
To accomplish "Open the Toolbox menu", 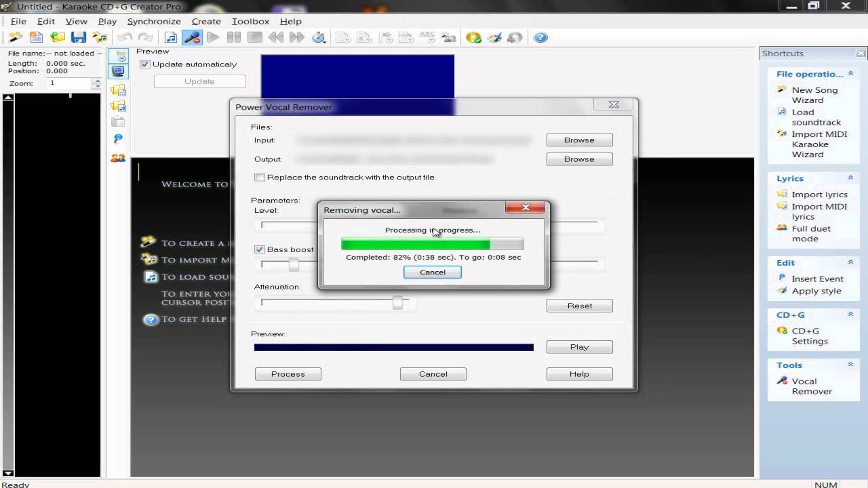I will coord(250,22).
